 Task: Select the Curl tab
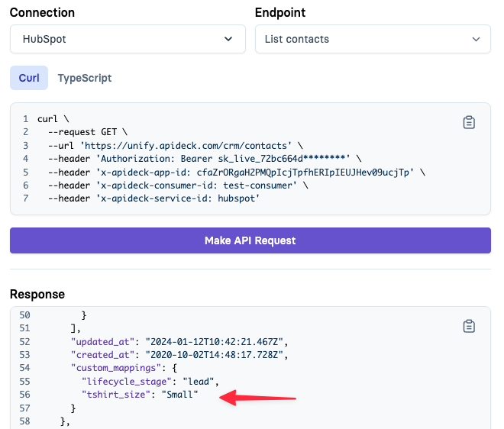[x=29, y=78]
